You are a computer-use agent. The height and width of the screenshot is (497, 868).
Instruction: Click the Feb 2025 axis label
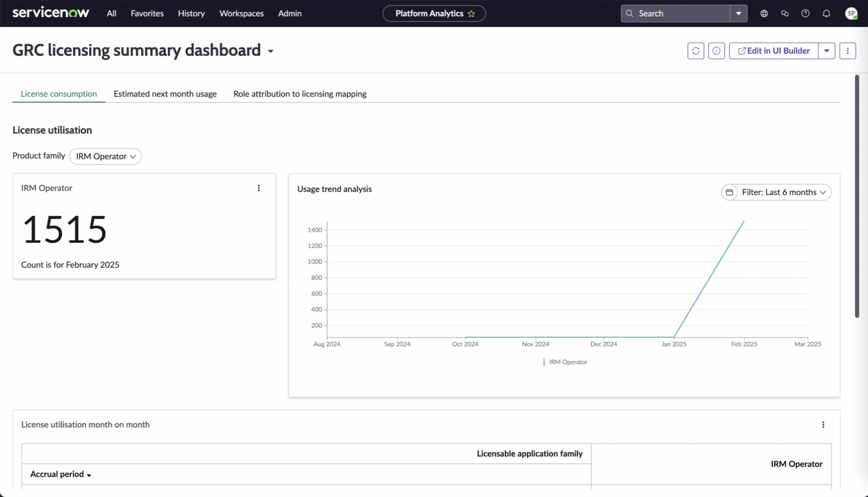[744, 344]
